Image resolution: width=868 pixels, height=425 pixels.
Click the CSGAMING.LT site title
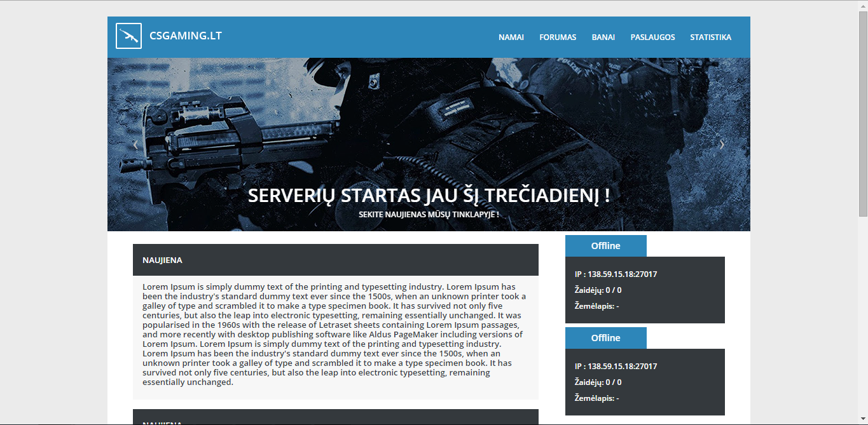(x=186, y=36)
